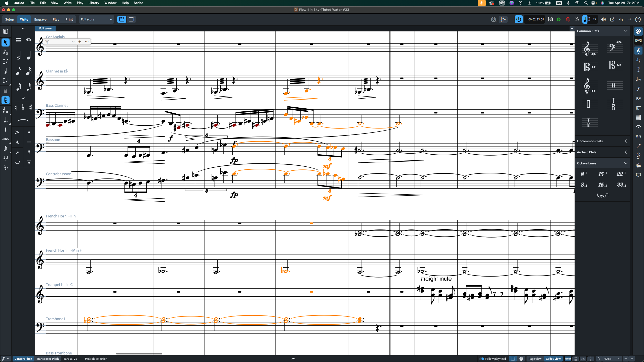644x362 pixels.
Task: Toggle the Force Duration clamp tool
Action: (6, 100)
